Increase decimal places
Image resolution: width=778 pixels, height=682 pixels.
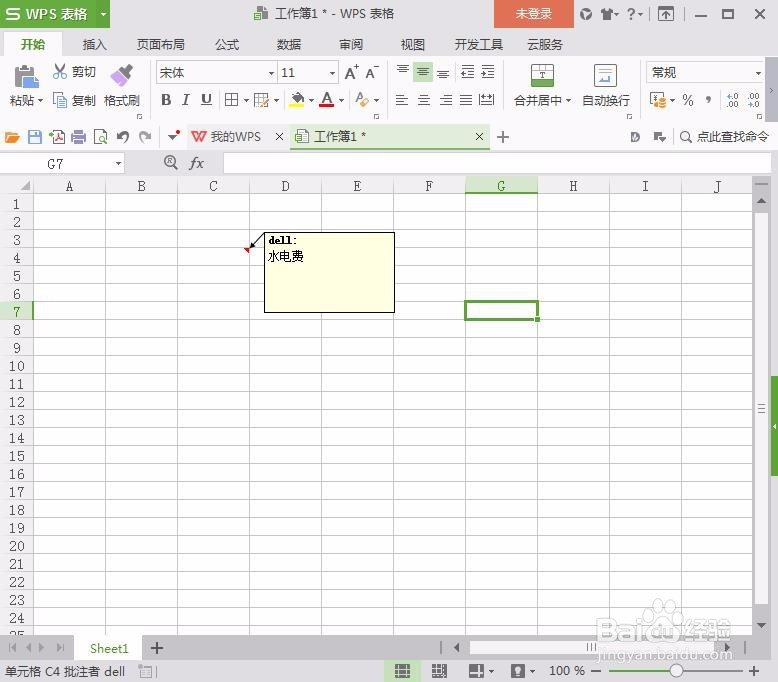point(732,100)
